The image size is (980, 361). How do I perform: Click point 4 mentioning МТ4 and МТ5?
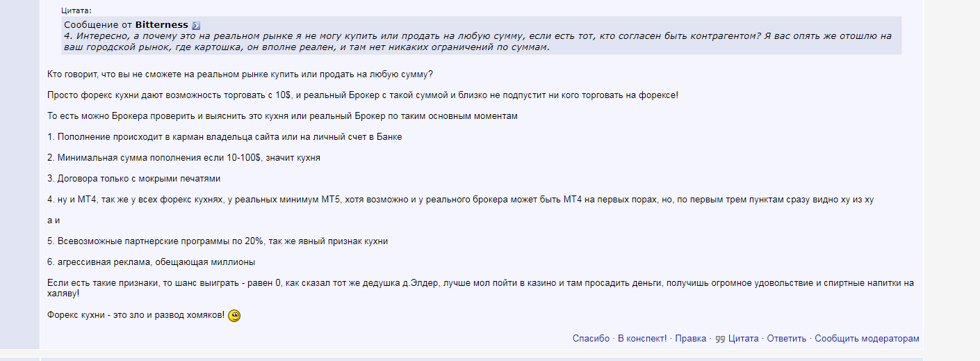[460, 200]
